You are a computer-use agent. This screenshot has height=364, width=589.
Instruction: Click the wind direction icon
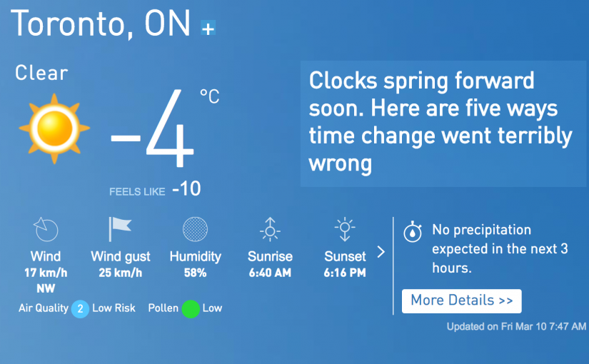pyautogui.click(x=46, y=230)
